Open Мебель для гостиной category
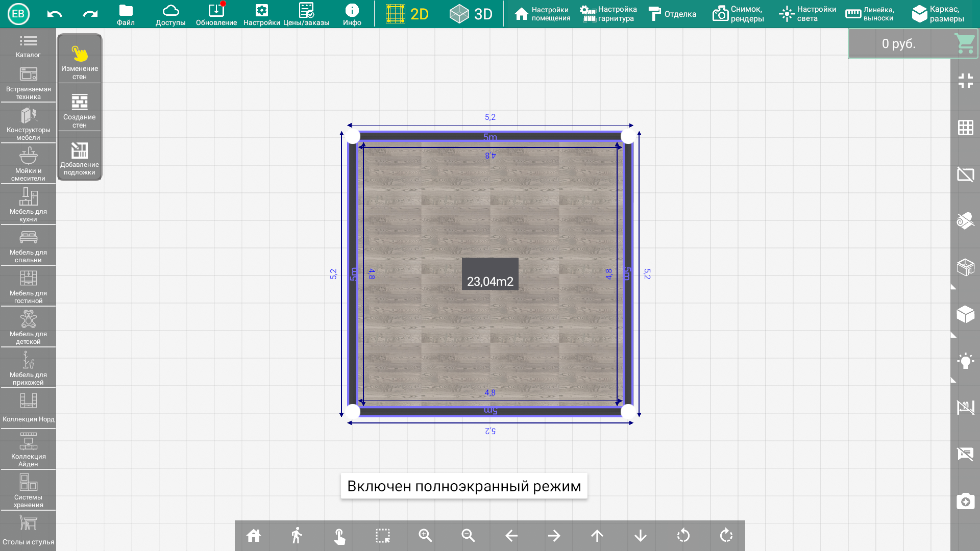Image resolution: width=980 pixels, height=551 pixels. click(28, 287)
